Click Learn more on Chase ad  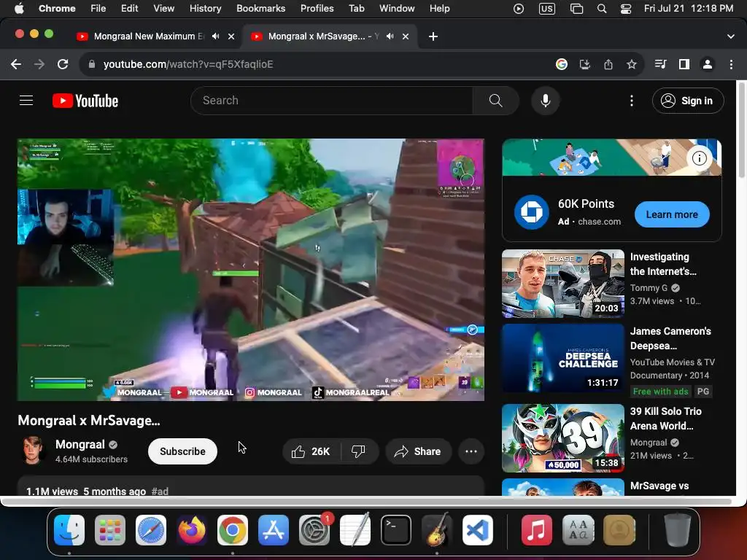coord(672,214)
